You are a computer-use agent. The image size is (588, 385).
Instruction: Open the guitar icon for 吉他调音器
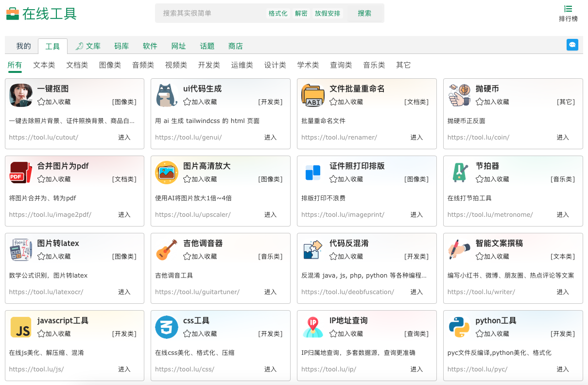(x=167, y=250)
